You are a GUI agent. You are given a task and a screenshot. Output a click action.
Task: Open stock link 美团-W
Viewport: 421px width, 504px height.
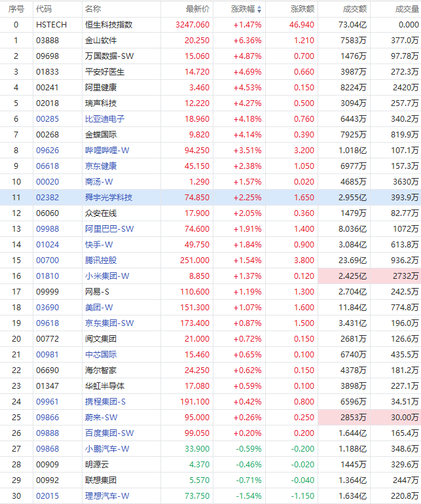(x=99, y=308)
